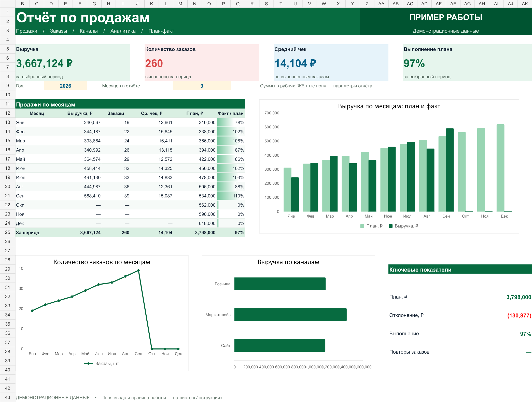Click the План, ₽ legend swatch
This screenshot has width=532, height=402.
[x=362, y=226]
